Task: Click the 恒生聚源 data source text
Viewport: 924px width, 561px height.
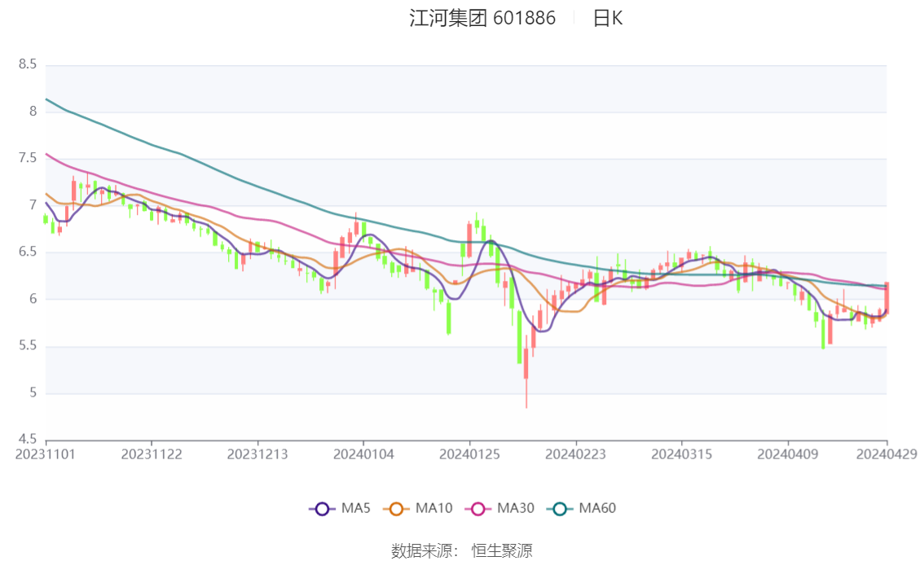Action: click(x=501, y=551)
